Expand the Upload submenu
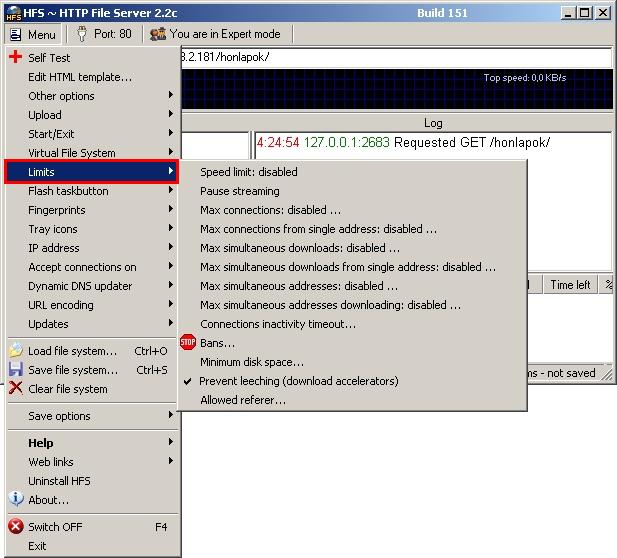This screenshot has height=558, width=617. [92, 115]
